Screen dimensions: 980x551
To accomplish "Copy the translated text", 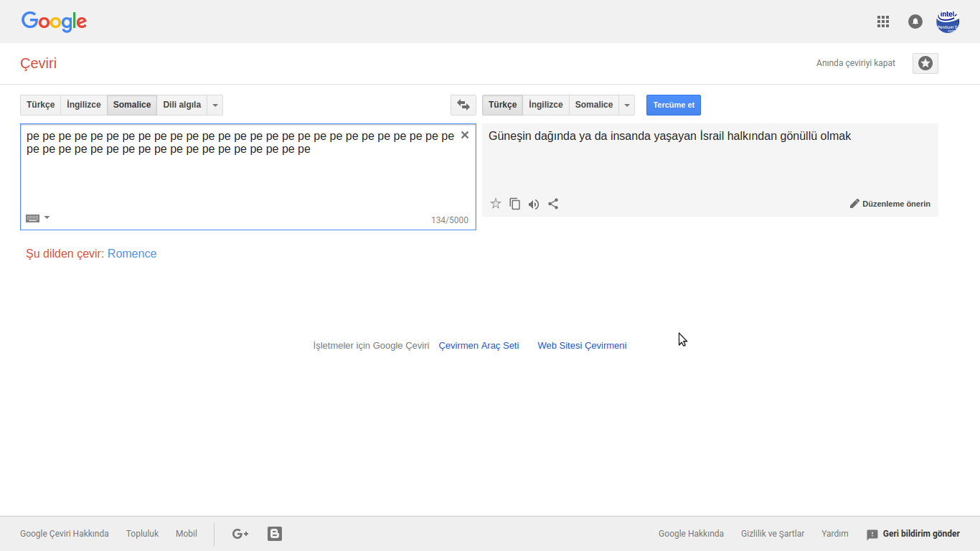I will [514, 204].
